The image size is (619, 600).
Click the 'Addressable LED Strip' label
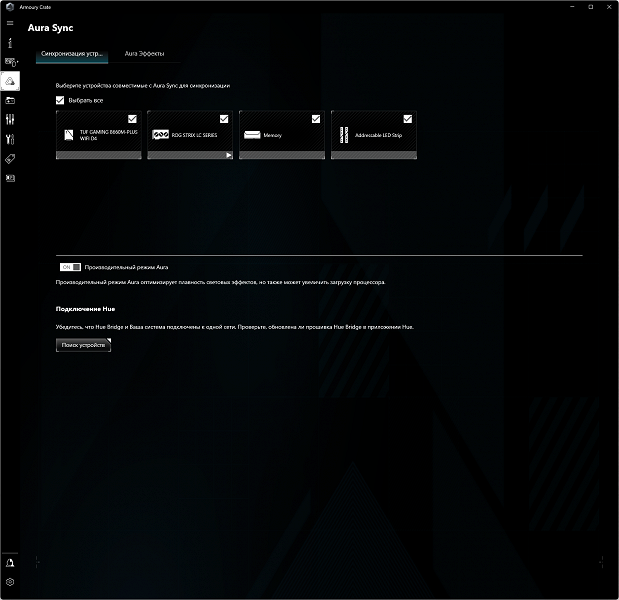click(x=378, y=135)
